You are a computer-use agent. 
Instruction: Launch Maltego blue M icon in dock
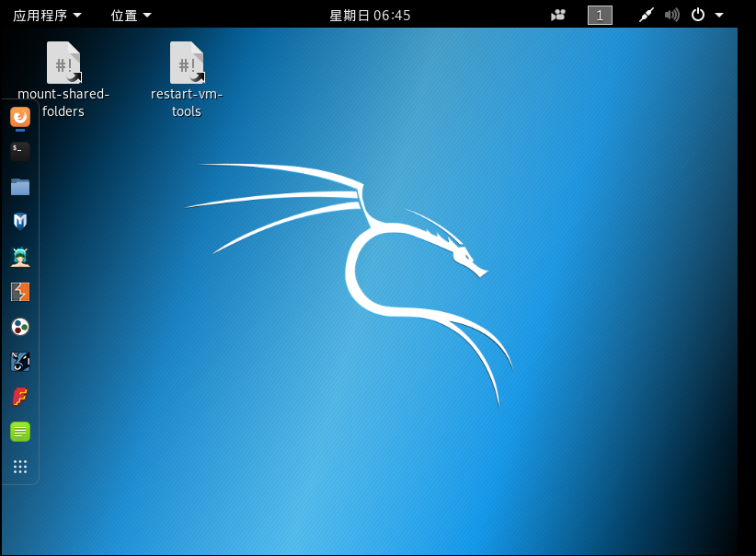20,222
